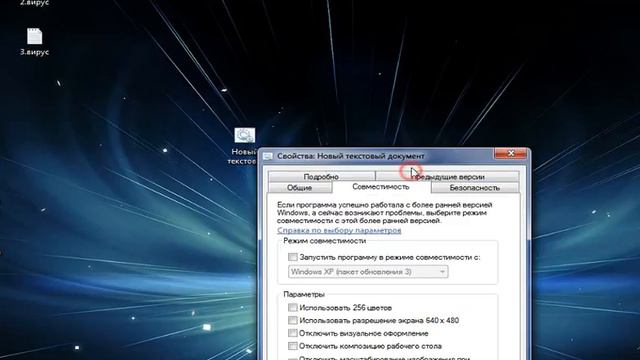The height and width of the screenshot is (360, 640).
Task: Click the properties dialog title bar icon
Action: (268, 156)
